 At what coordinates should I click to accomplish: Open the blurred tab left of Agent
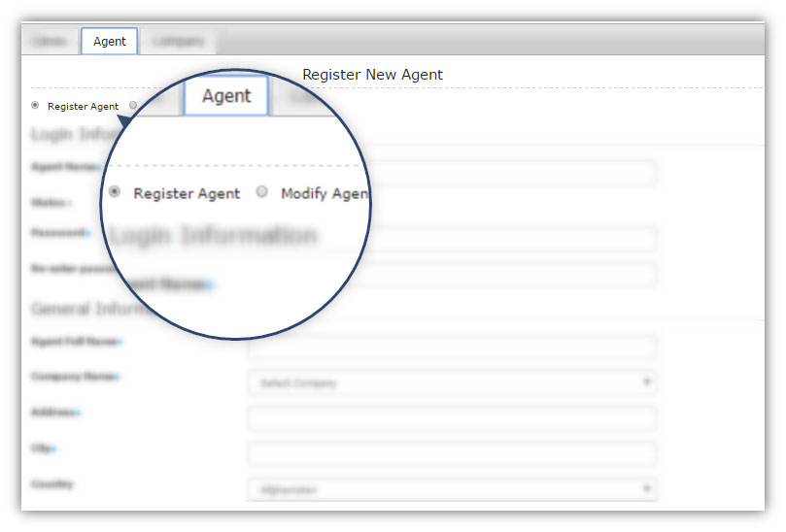pos(50,41)
